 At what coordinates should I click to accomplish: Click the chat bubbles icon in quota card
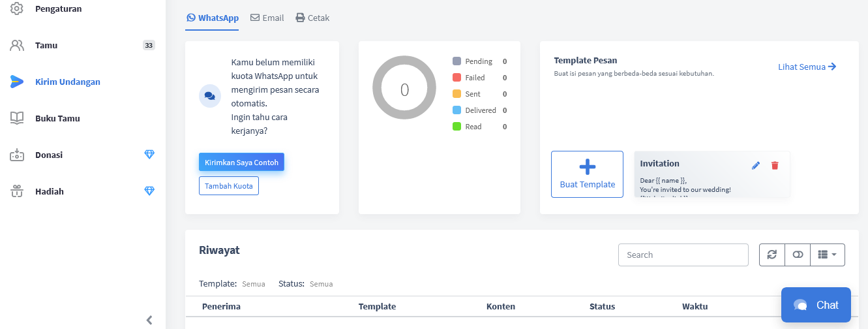tap(209, 95)
